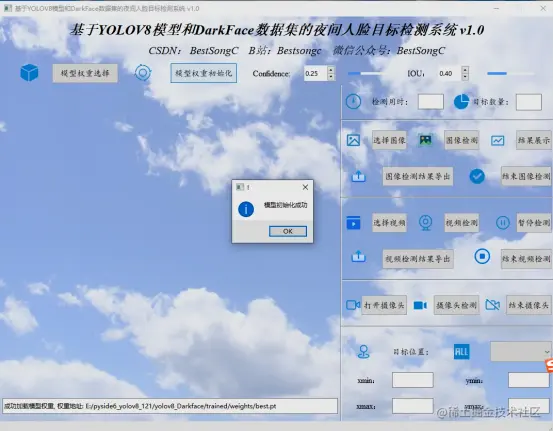
Task: Click the app icon in the title bar
Action: pos(8,8)
